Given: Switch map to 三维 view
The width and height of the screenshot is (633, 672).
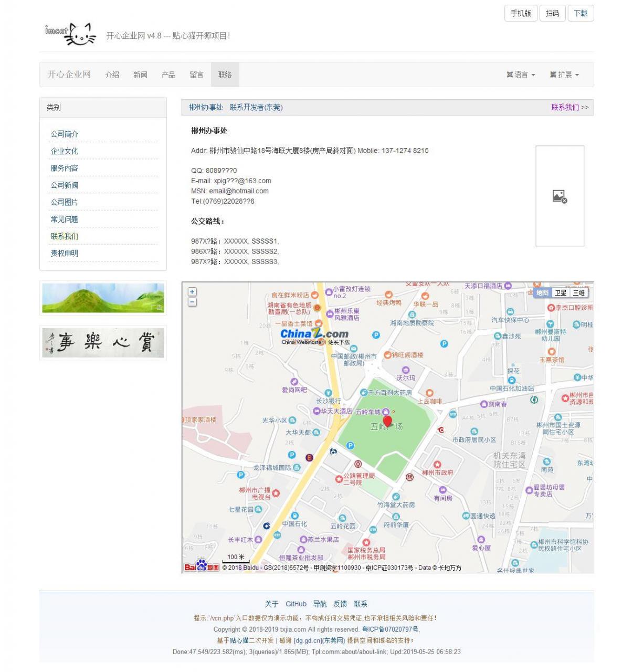Looking at the screenshot, I should click(578, 293).
